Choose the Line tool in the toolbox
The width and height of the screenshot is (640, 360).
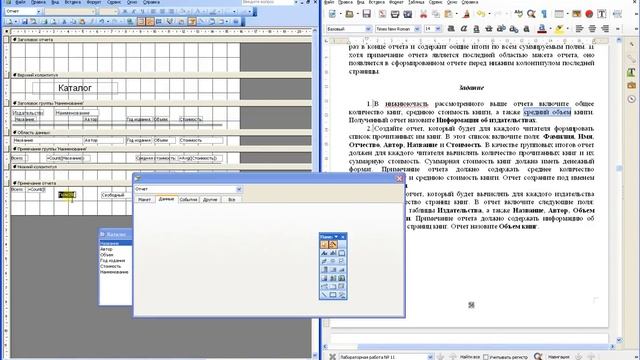[x=324, y=295]
